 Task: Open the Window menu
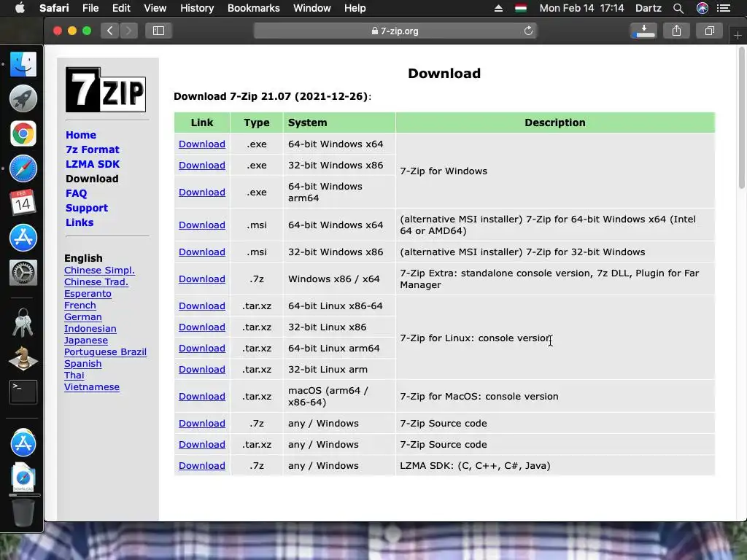click(x=312, y=8)
